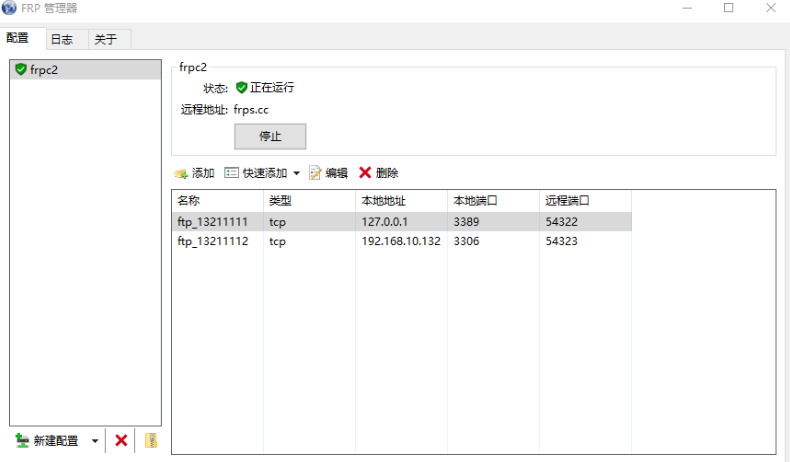This screenshot has width=790, height=462.
Task: Select the ftp_13211111 proxy row
Action: pos(402,222)
